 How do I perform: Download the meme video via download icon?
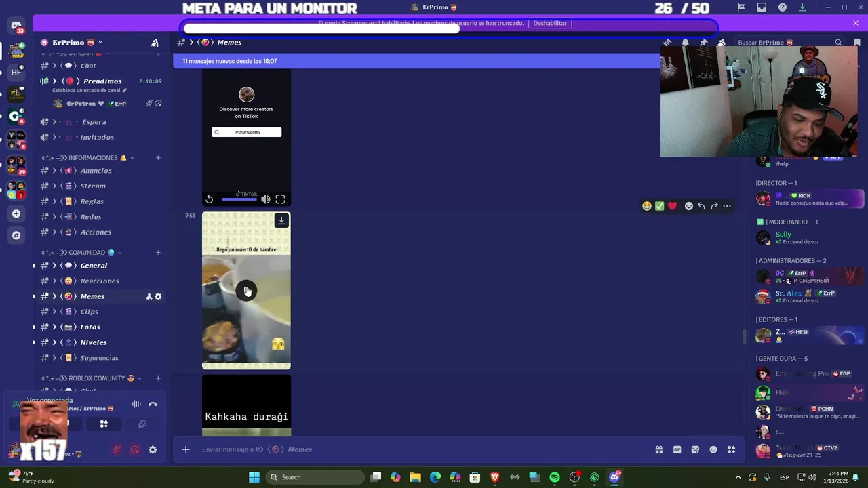tap(281, 220)
